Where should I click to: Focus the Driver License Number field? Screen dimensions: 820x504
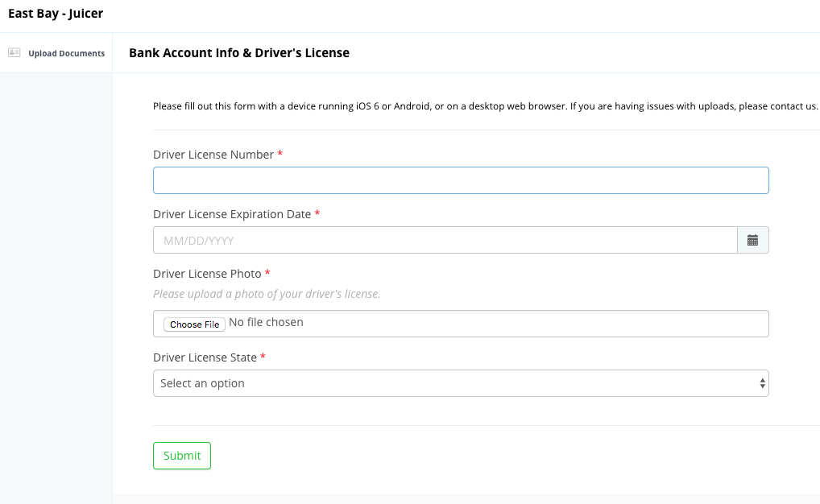pyautogui.click(x=461, y=180)
